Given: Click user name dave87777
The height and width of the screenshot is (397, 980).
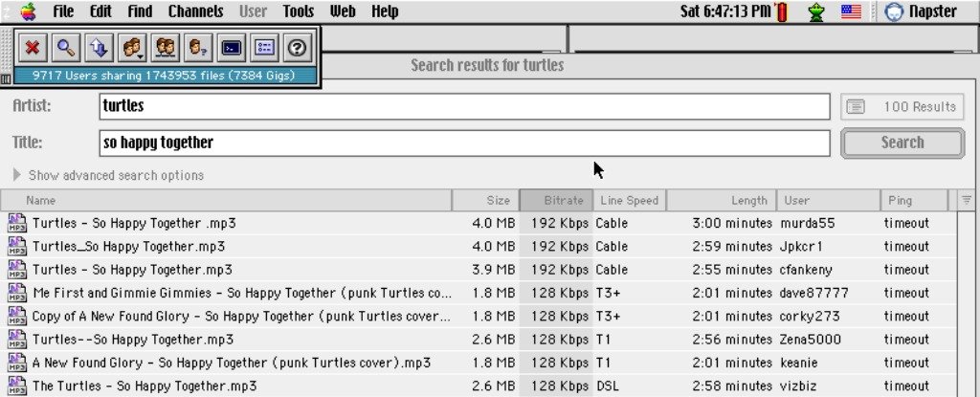Looking at the screenshot, I should tap(814, 293).
